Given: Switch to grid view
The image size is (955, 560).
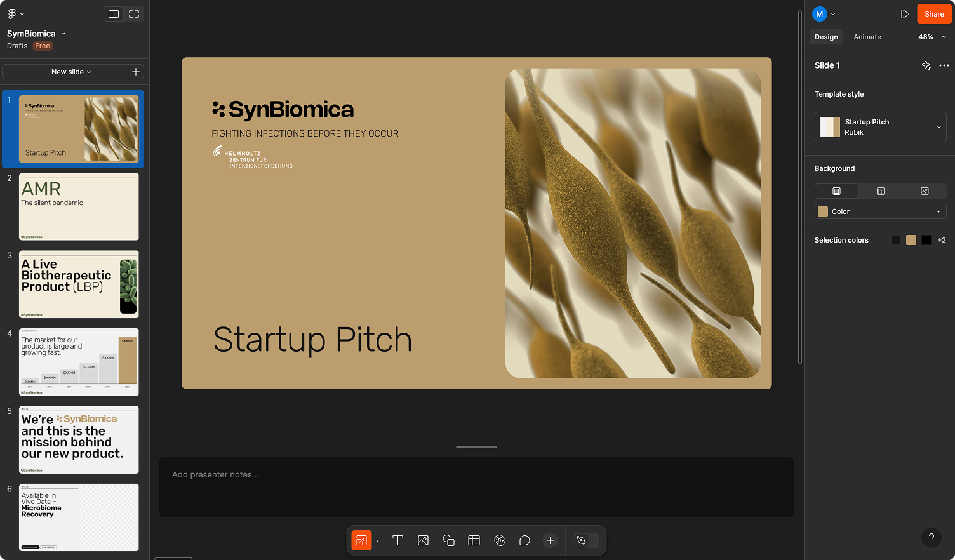Looking at the screenshot, I should pyautogui.click(x=134, y=14).
